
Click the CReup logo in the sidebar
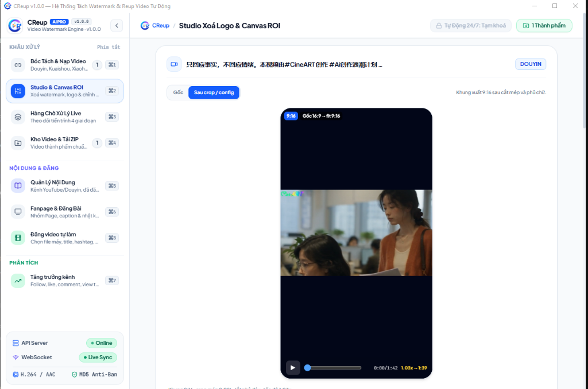(x=15, y=25)
